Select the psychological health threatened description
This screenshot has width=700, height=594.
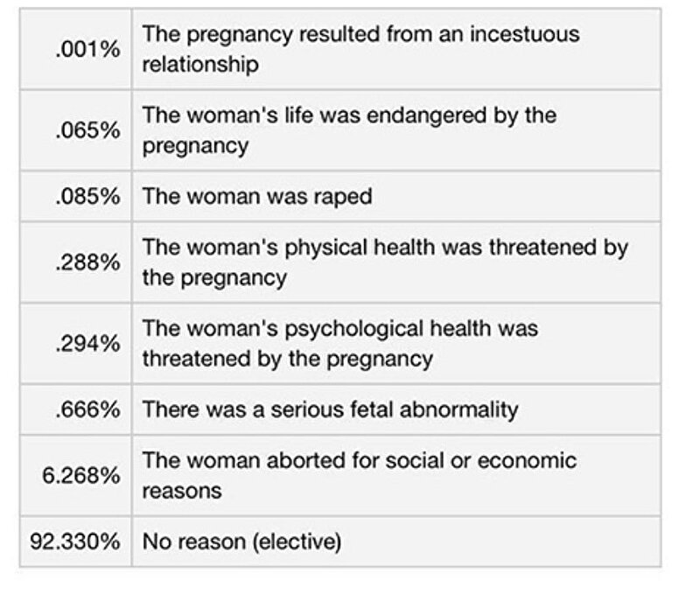(x=340, y=344)
